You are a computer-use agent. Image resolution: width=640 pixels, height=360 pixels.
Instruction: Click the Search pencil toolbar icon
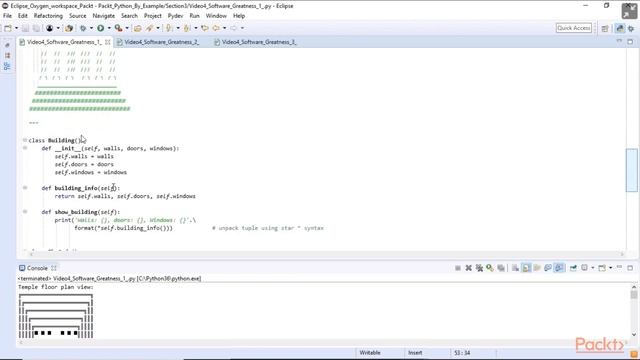pyautogui.click(x=149, y=28)
